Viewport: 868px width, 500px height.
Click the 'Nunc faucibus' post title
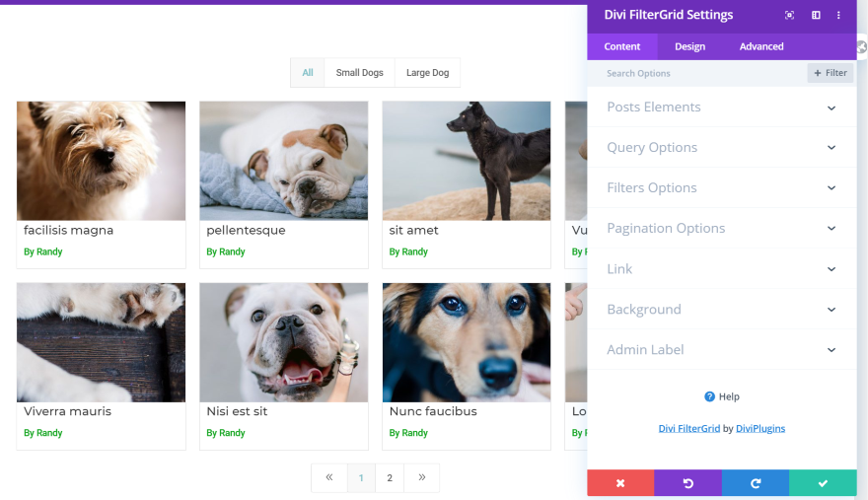pos(433,411)
